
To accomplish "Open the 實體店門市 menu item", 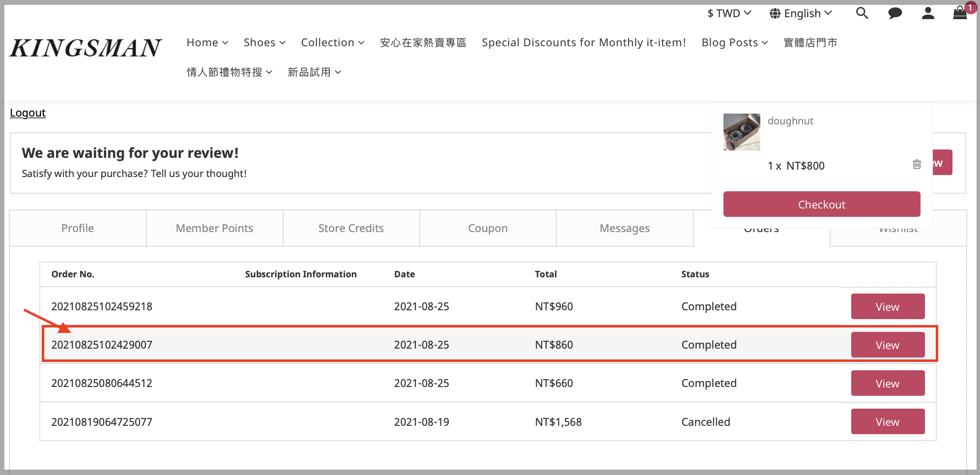I will click(x=810, y=43).
